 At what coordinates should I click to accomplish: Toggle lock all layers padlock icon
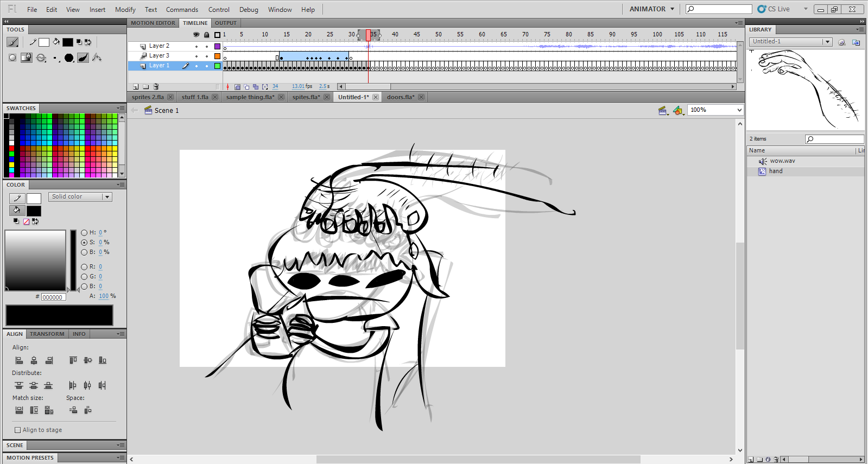tap(206, 35)
